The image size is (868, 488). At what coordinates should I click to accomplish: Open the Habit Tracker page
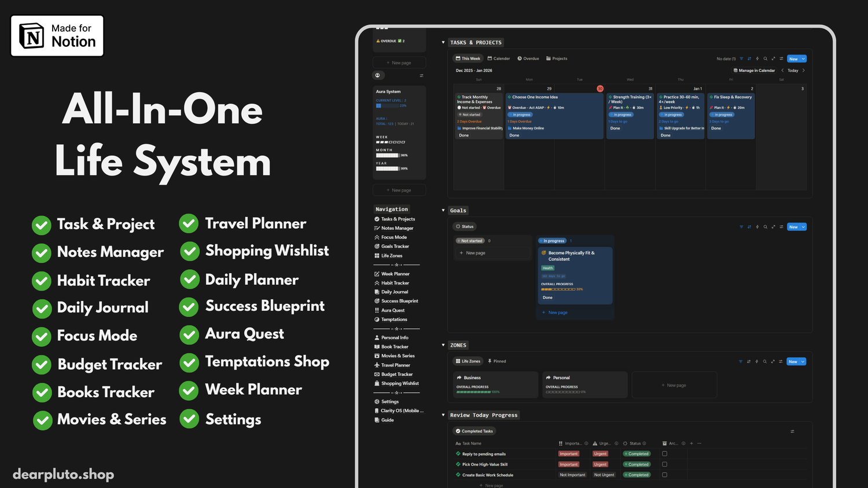[392, 283]
